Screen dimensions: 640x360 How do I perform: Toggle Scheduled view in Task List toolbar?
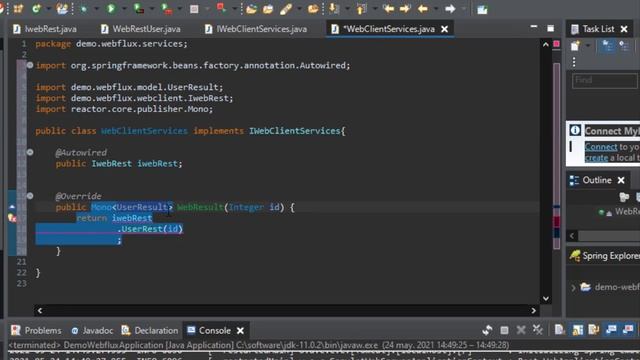624,46
